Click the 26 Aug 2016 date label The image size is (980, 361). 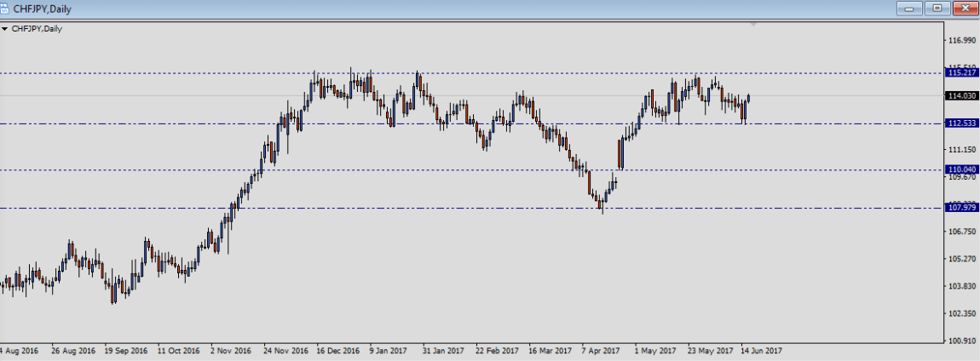tap(73, 351)
